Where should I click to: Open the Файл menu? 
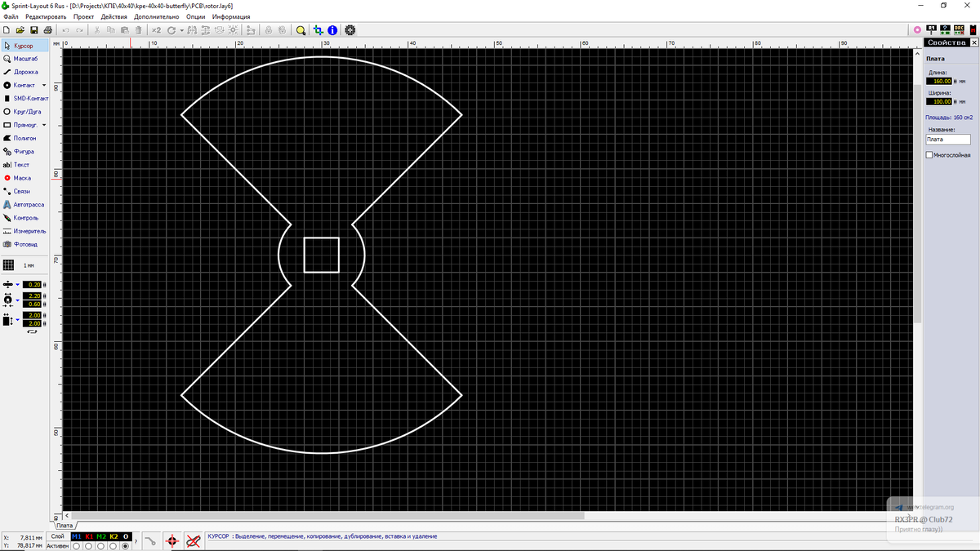[11, 16]
